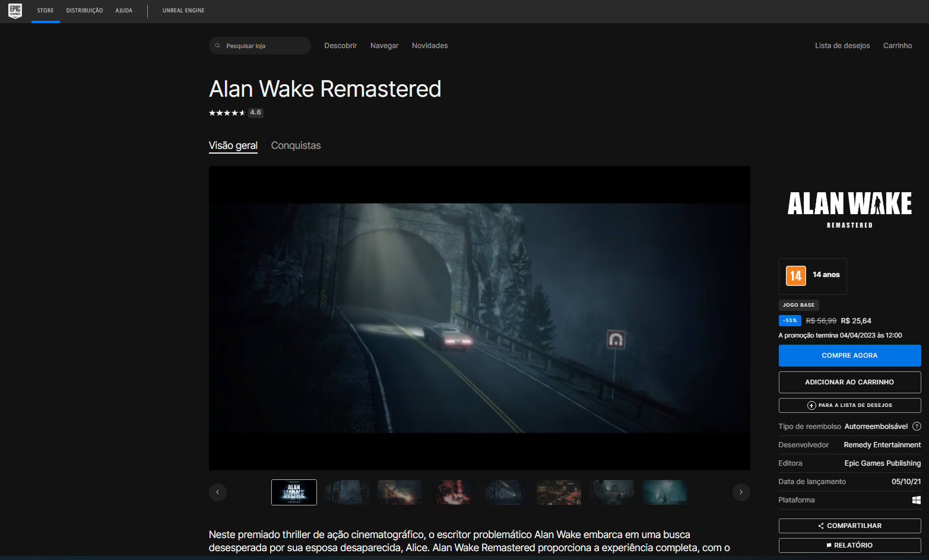929x560 pixels.
Task: Open the Descobrir section
Action: [x=341, y=46]
